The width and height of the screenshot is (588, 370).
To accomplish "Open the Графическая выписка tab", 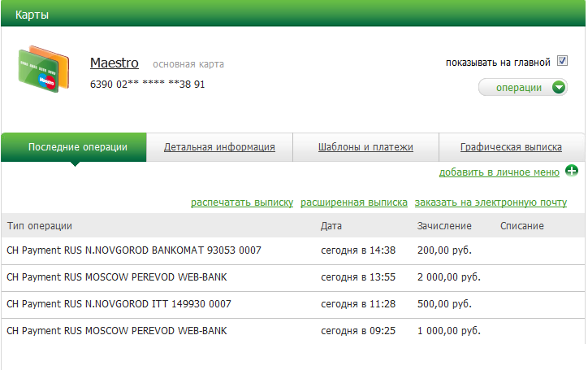I will 510,147.
